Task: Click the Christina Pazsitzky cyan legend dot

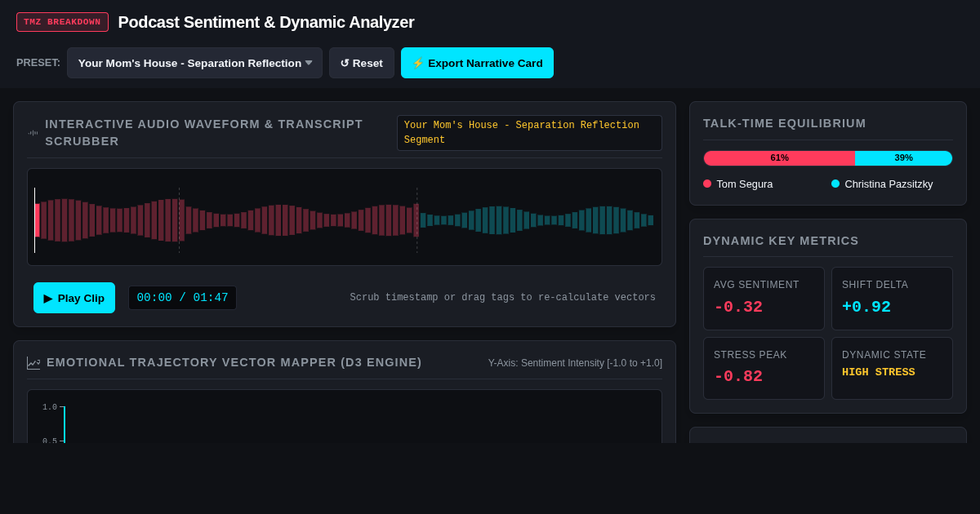Action: [835, 184]
